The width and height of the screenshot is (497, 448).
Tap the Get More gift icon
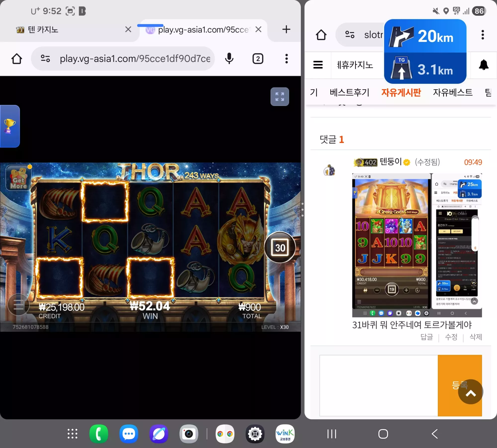click(x=18, y=178)
